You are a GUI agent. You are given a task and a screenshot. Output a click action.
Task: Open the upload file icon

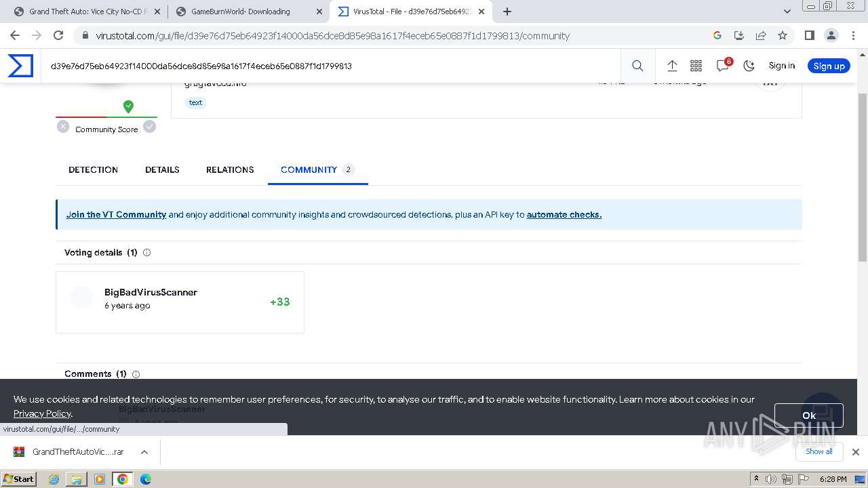672,66
